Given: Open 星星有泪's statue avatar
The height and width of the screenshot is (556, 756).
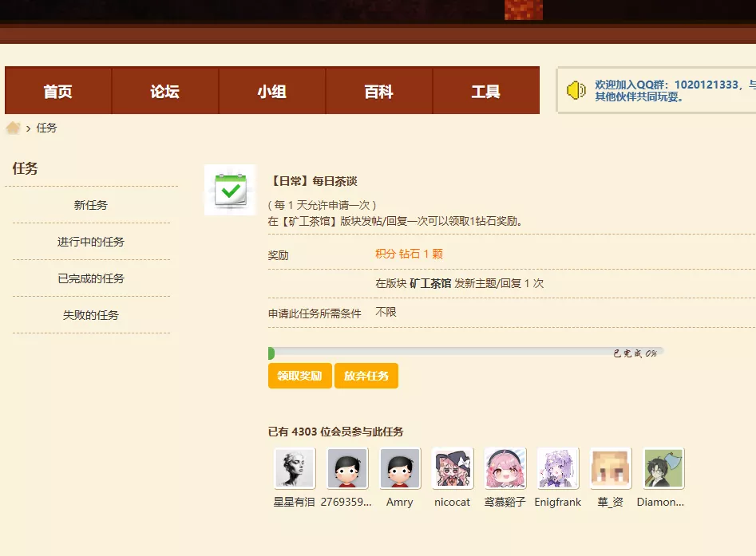Looking at the screenshot, I should pyautogui.click(x=295, y=468).
